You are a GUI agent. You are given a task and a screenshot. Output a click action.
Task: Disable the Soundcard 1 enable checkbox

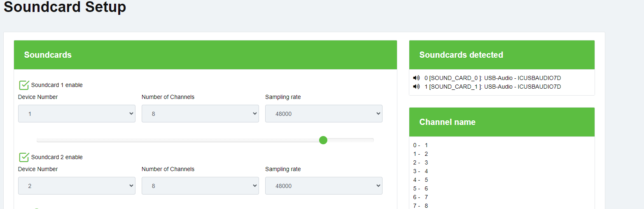point(24,85)
